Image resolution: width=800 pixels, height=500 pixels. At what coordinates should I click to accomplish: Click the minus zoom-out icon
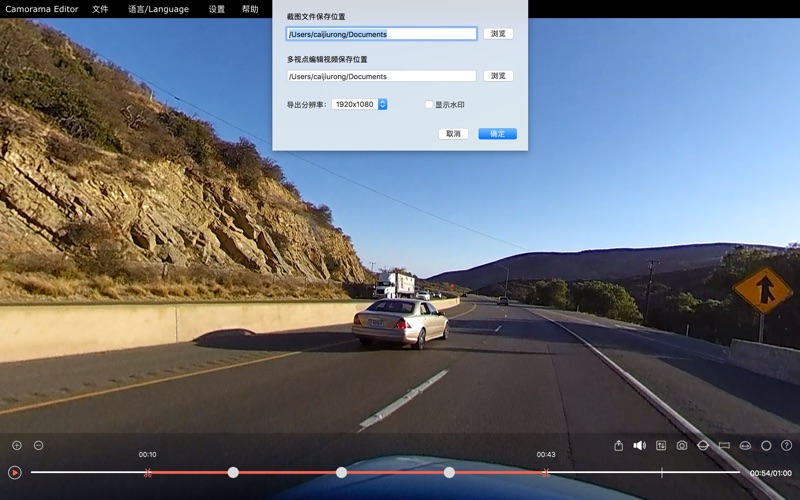point(38,445)
